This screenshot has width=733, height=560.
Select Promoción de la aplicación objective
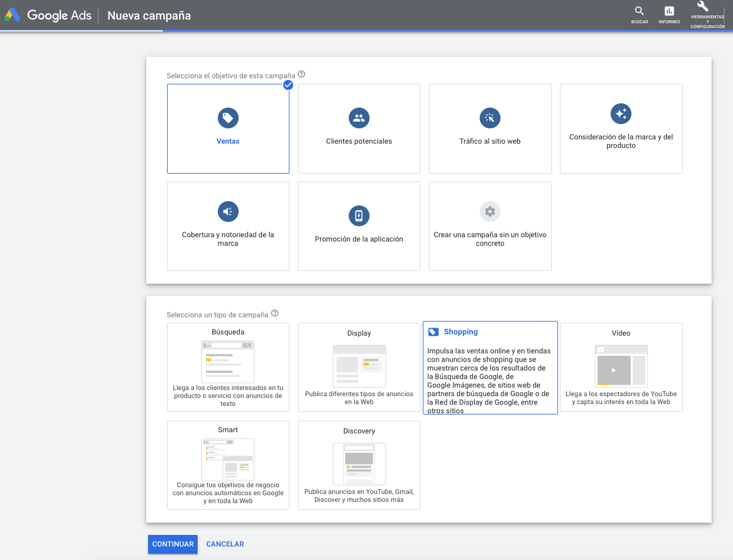(359, 226)
